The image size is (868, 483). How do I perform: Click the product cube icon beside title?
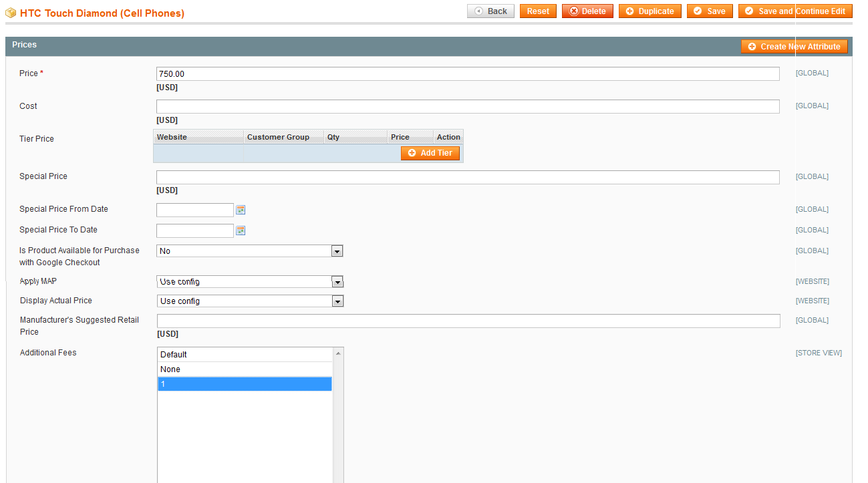pos(11,13)
